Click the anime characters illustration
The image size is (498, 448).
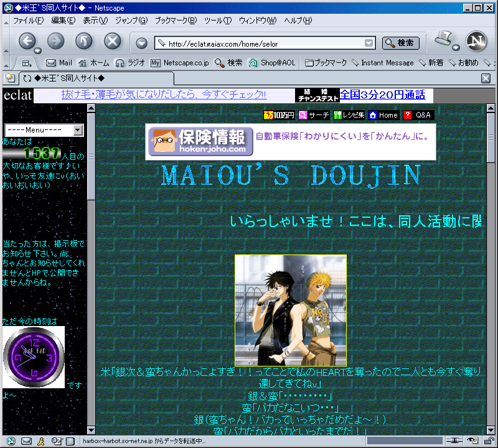coord(291,310)
